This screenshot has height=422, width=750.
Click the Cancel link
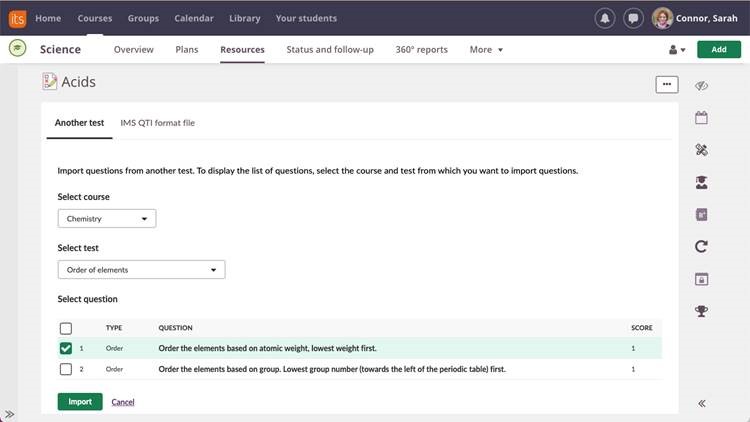coord(123,402)
